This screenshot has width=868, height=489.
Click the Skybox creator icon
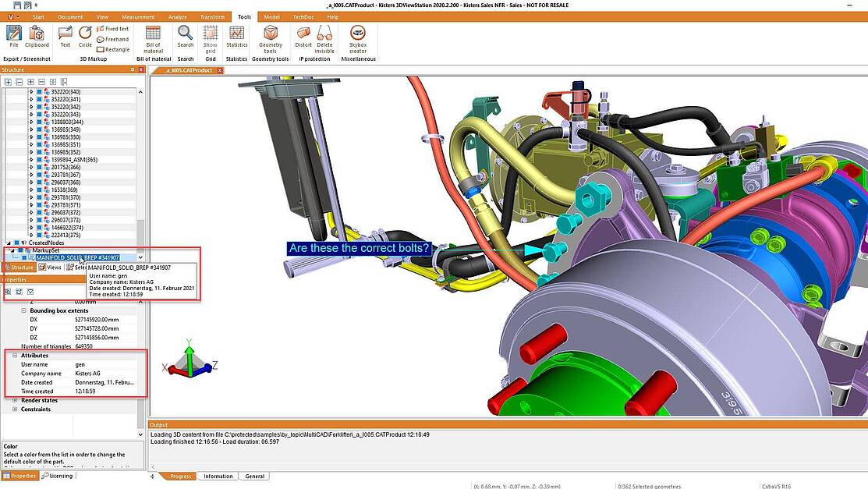(x=358, y=33)
